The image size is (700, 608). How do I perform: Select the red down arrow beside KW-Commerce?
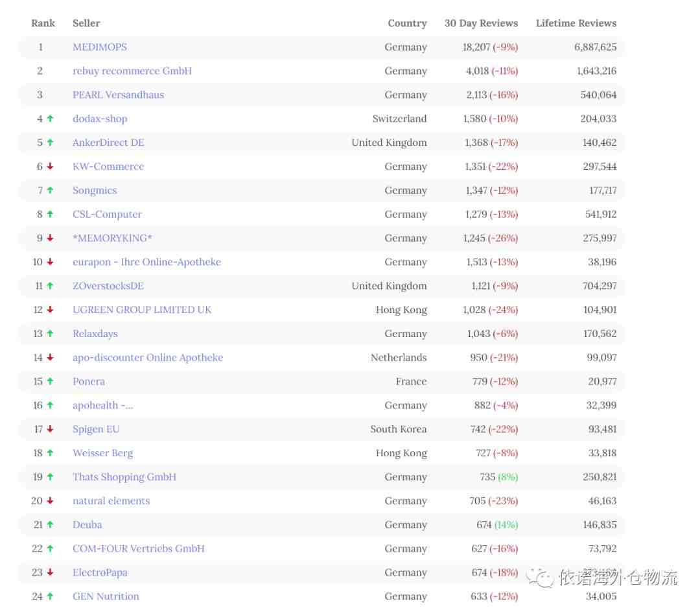tap(50, 167)
